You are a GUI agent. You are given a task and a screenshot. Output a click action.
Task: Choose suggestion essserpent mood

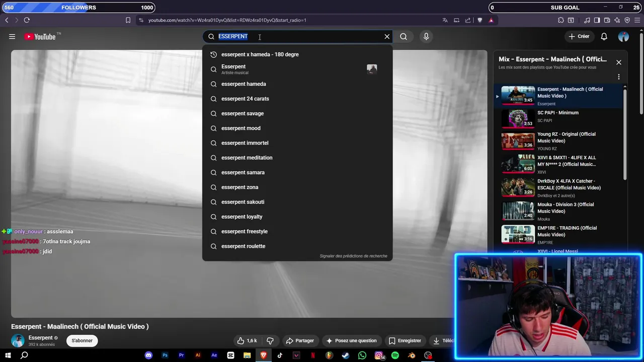[x=297, y=128]
